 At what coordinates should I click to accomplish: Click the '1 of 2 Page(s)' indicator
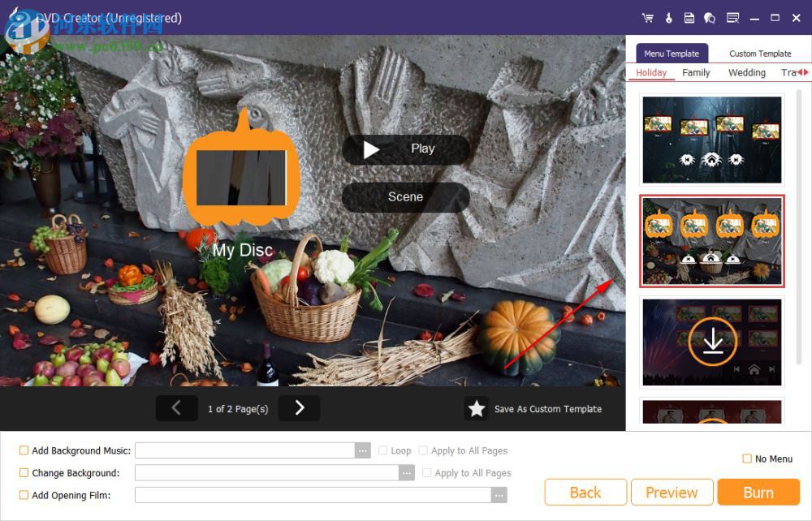click(238, 409)
